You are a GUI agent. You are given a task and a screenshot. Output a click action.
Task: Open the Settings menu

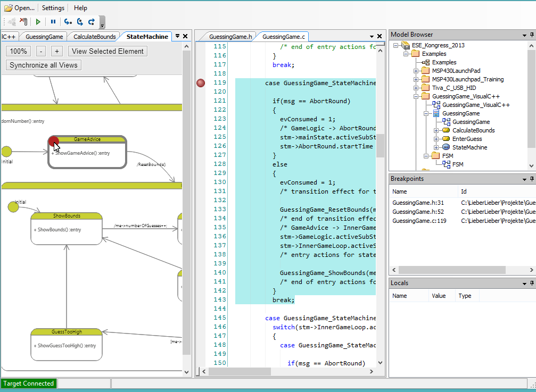[53, 8]
